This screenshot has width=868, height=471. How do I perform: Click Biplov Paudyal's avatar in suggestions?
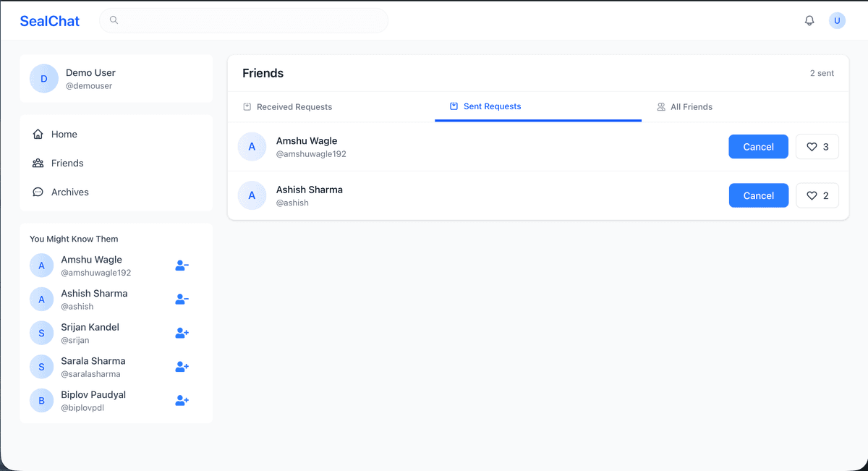[x=41, y=401]
